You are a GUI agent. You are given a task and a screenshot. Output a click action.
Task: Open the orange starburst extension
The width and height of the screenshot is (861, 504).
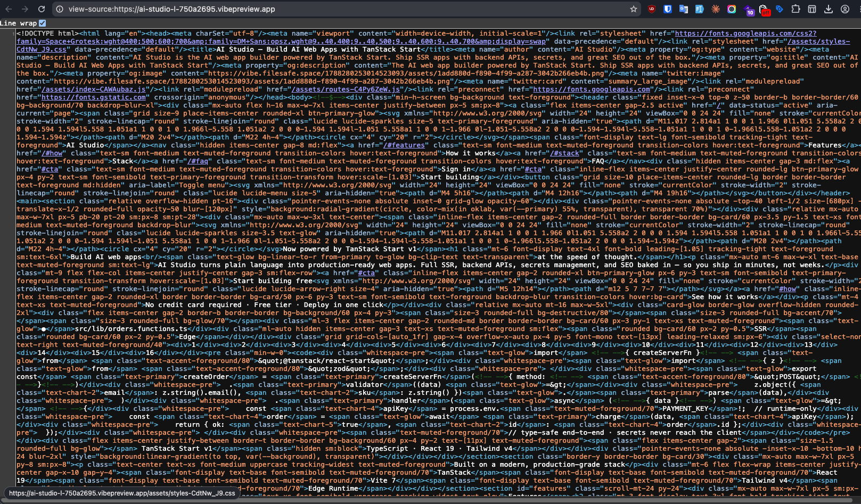pyautogui.click(x=716, y=9)
